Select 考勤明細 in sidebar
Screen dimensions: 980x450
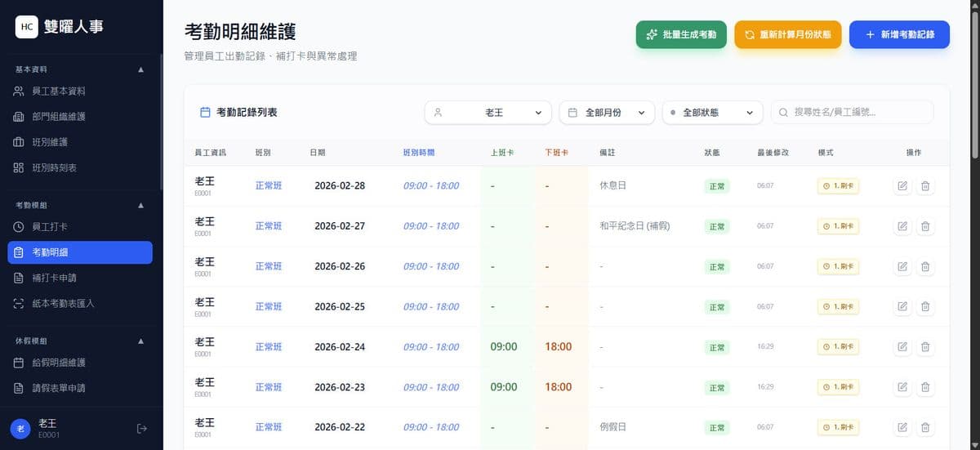pyautogui.click(x=80, y=252)
